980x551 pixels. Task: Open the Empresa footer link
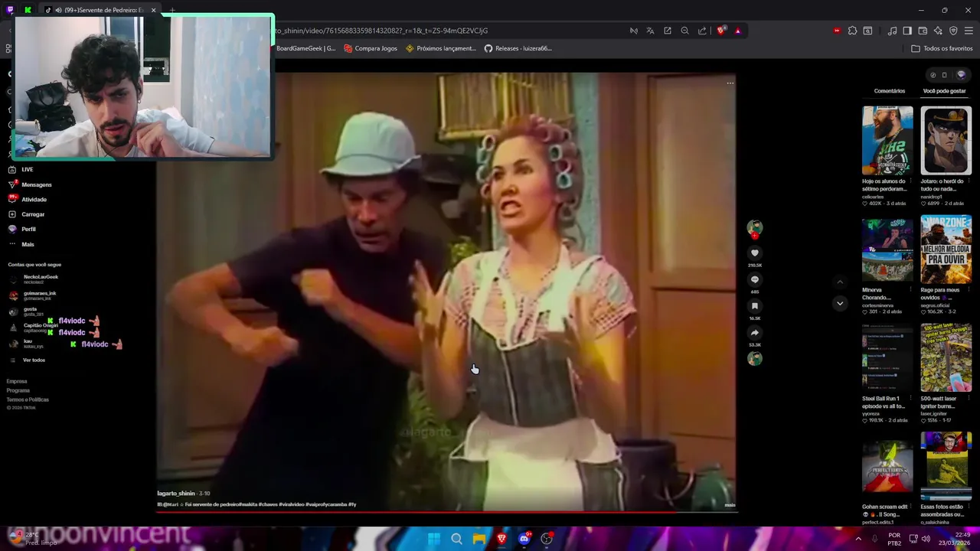click(x=17, y=381)
